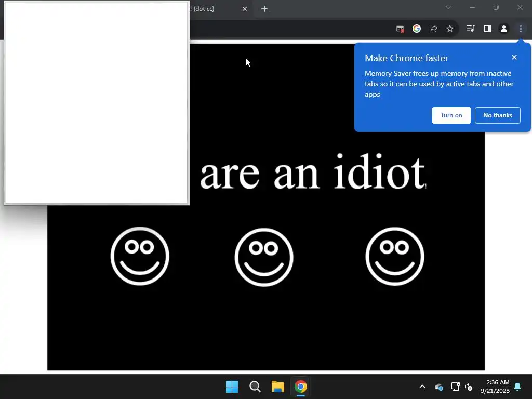Open File Explorer from the taskbar
The height and width of the screenshot is (399, 532).
[x=278, y=387]
